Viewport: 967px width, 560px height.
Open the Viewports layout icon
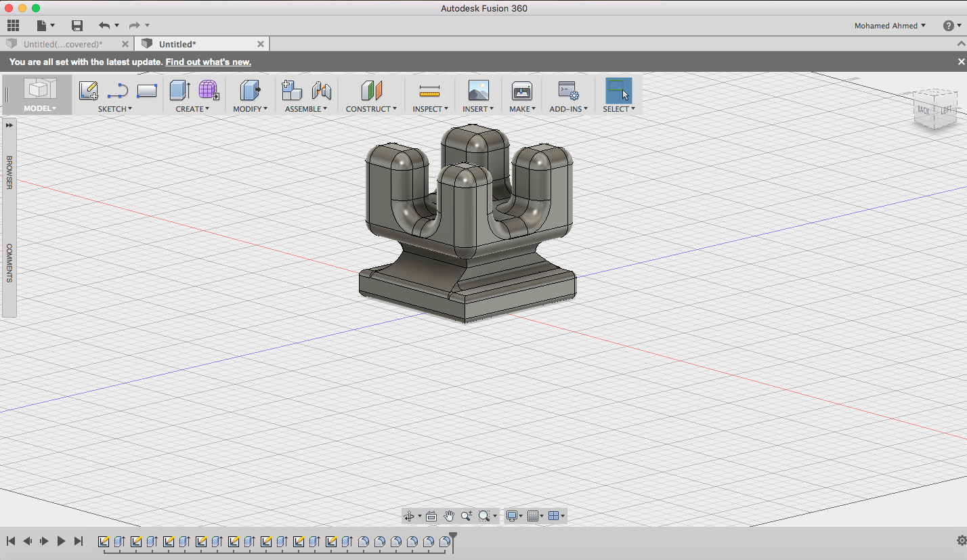click(x=553, y=516)
